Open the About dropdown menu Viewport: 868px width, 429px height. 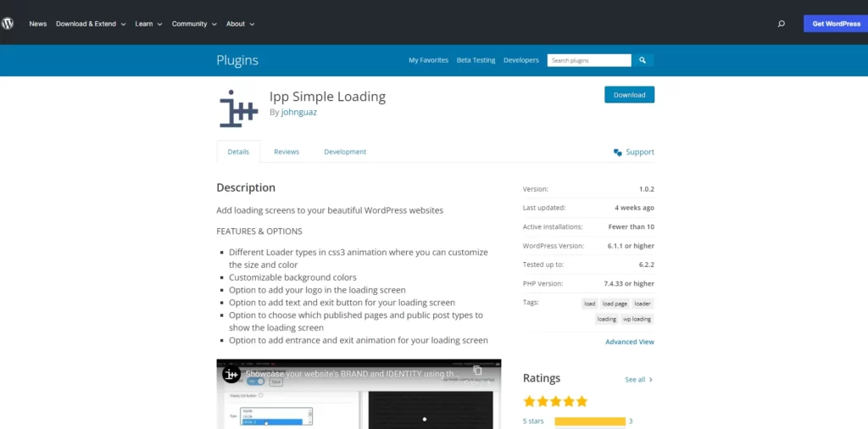(x=240, y=24)
